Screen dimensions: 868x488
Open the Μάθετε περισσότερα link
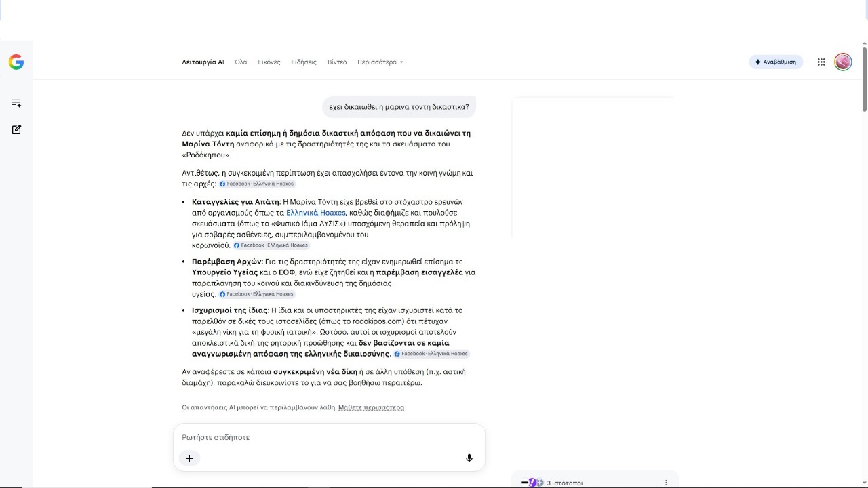click(x=371, y=407)
